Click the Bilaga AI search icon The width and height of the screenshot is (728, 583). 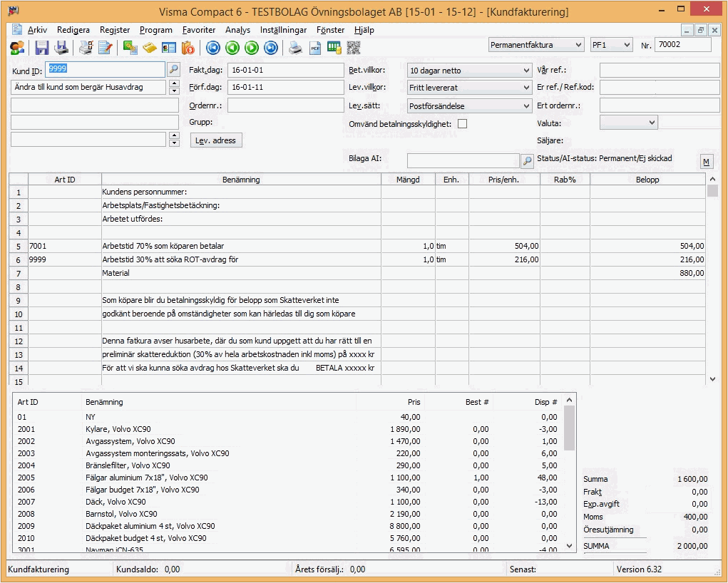click(x=527, y=161)
